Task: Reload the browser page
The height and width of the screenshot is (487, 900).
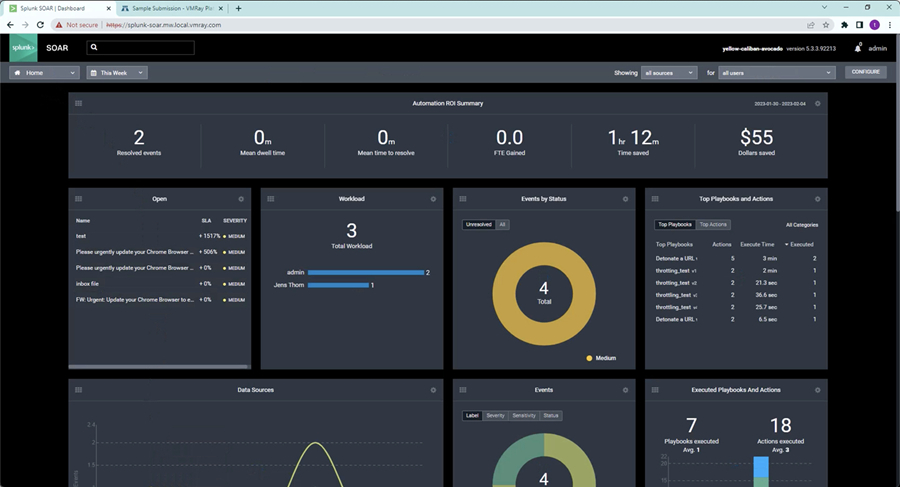Action: pos(40,25)
